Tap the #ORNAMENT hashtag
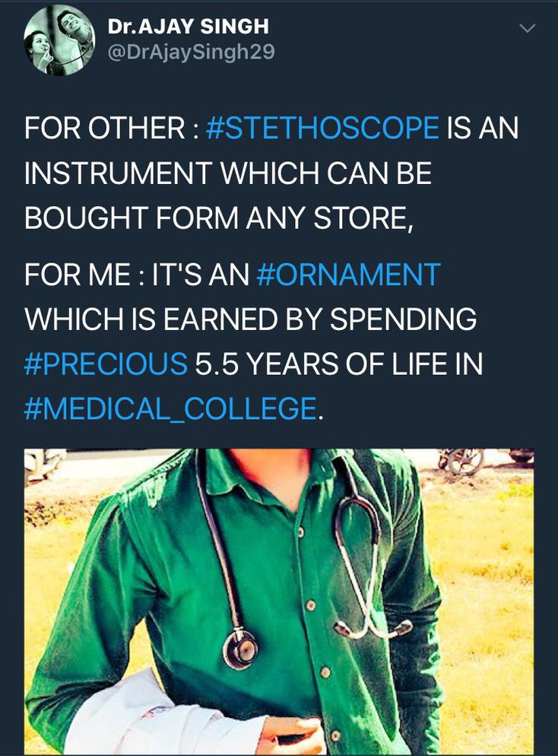The width and height of the screenshot is (558, 756). [348, 274]
